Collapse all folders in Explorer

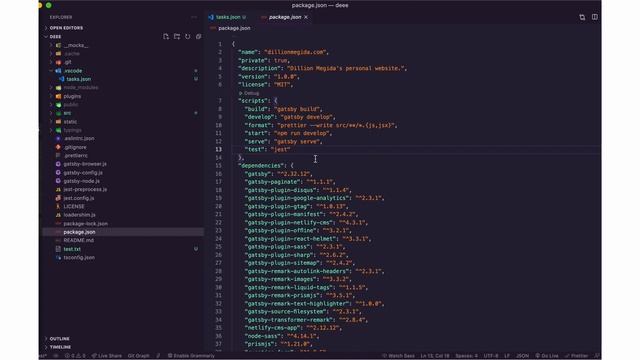tap(199, 37)
